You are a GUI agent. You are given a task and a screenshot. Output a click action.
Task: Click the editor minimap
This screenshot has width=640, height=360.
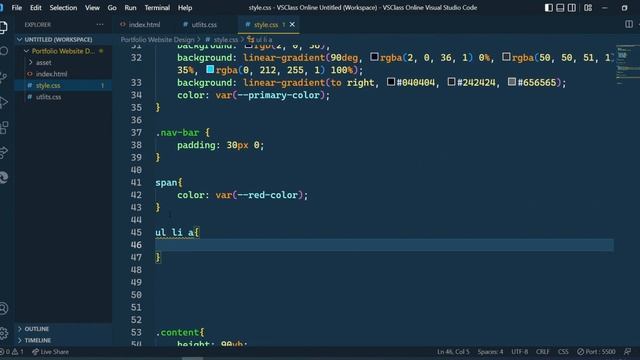coord(627,65)
